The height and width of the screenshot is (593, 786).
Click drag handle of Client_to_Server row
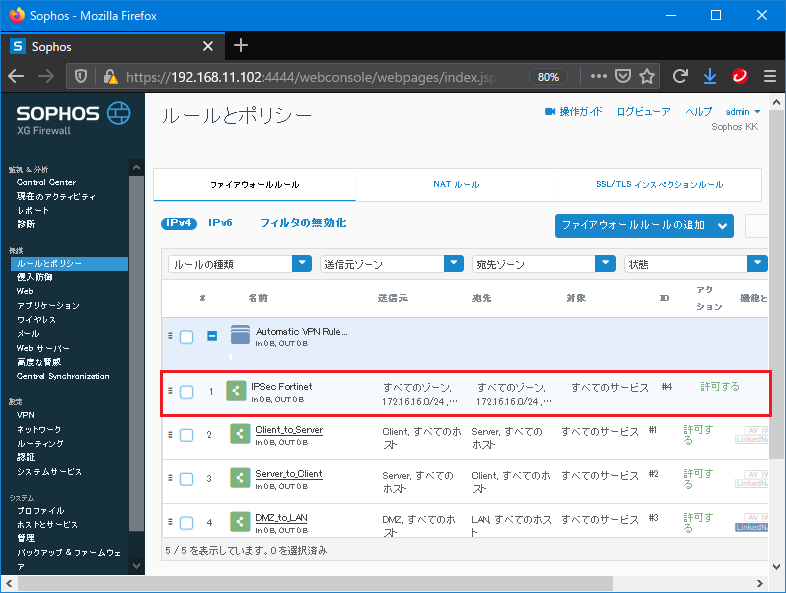[170, 435]
